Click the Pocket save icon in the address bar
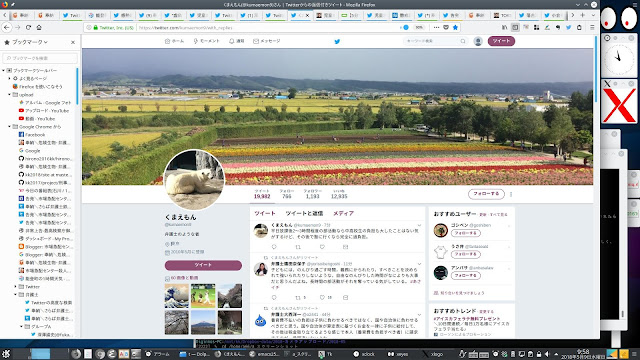 coord(446,28)
